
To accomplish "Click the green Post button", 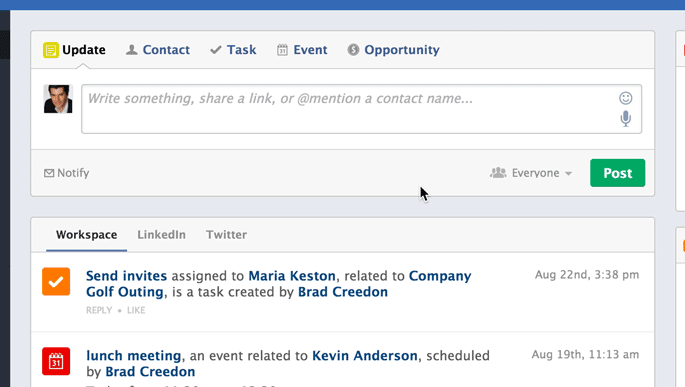I will 617,173.
